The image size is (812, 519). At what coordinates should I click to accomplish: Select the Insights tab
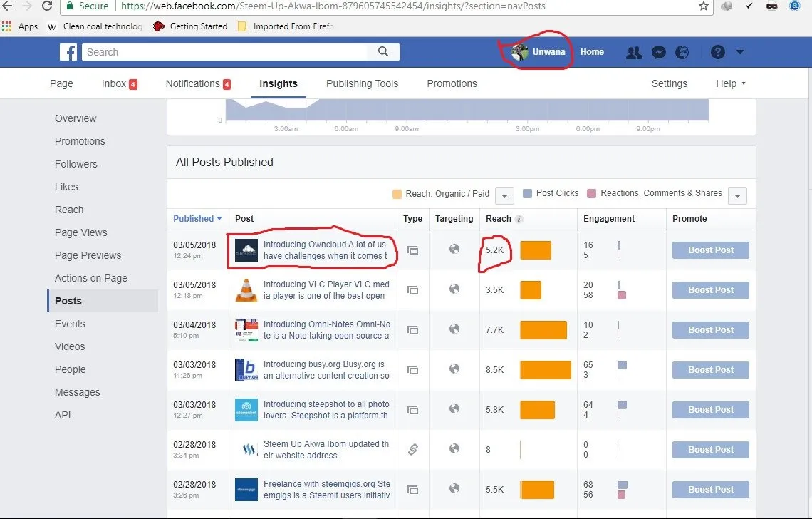278,83
